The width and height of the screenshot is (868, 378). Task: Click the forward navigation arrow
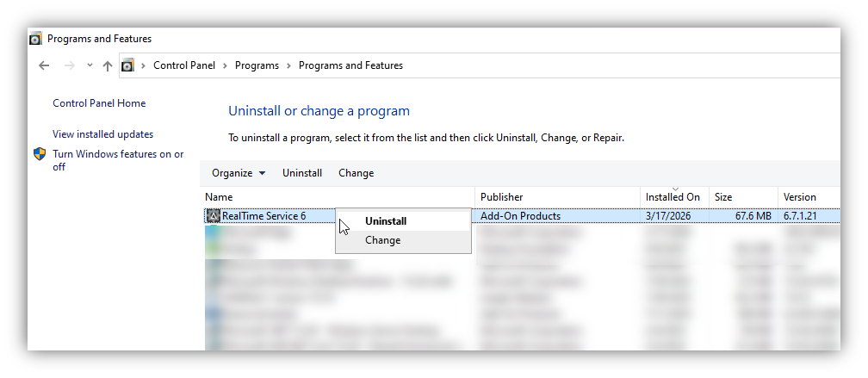click(x=69, y=65)
